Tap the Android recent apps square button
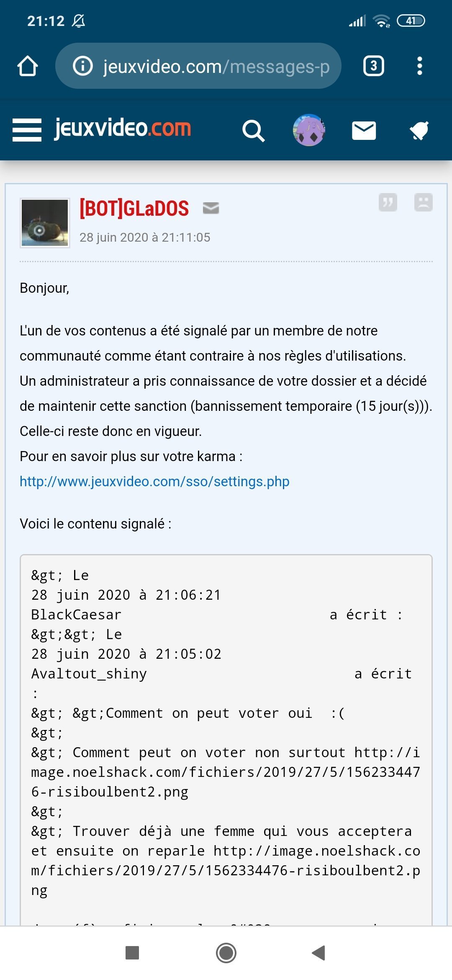 (x=132, y=952)
